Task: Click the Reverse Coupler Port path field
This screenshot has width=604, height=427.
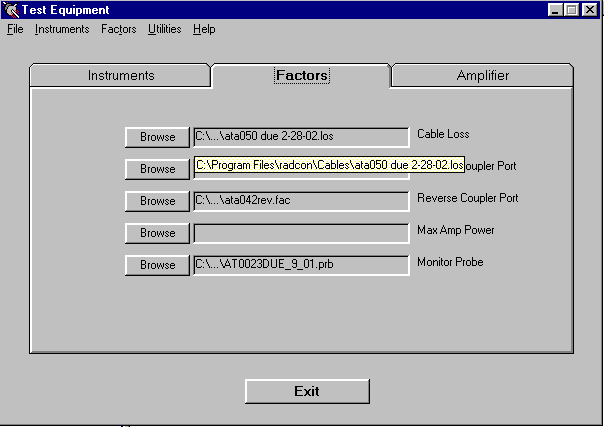Action: (x=300, y=201)
